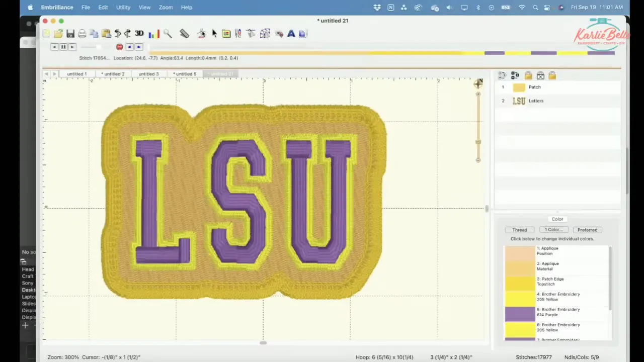Click the blue letter A lettering tool

tap(291, 34)
